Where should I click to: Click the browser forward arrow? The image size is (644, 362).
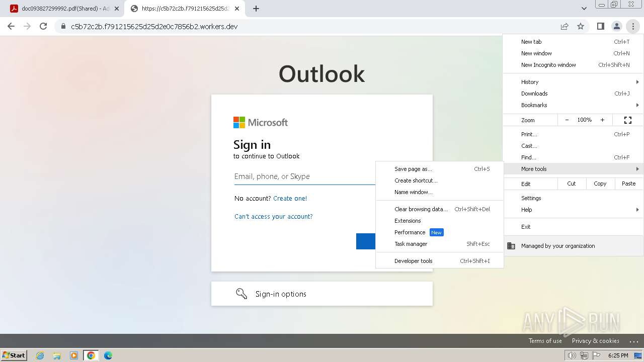point(27,26)
